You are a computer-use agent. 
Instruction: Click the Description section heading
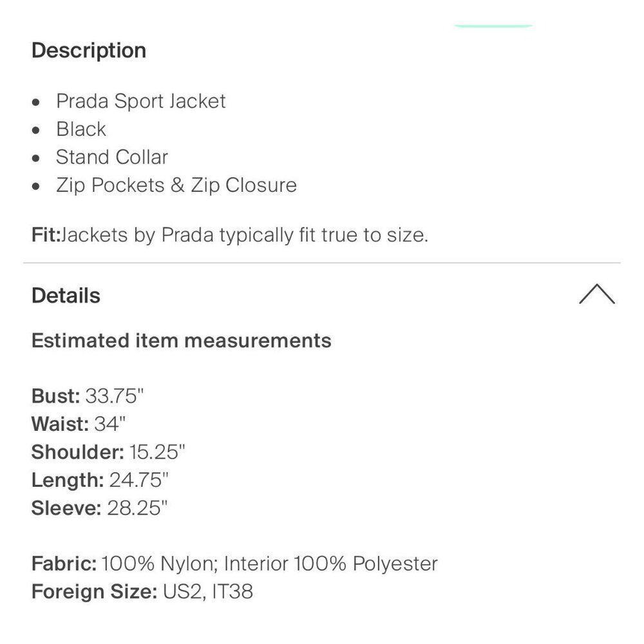point(89,51)
